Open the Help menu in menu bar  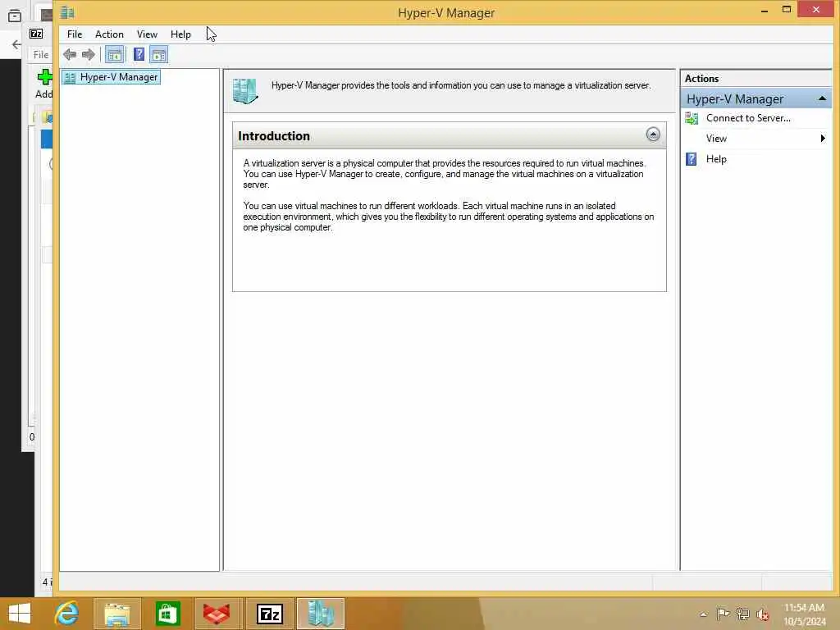tap(180, 34)
